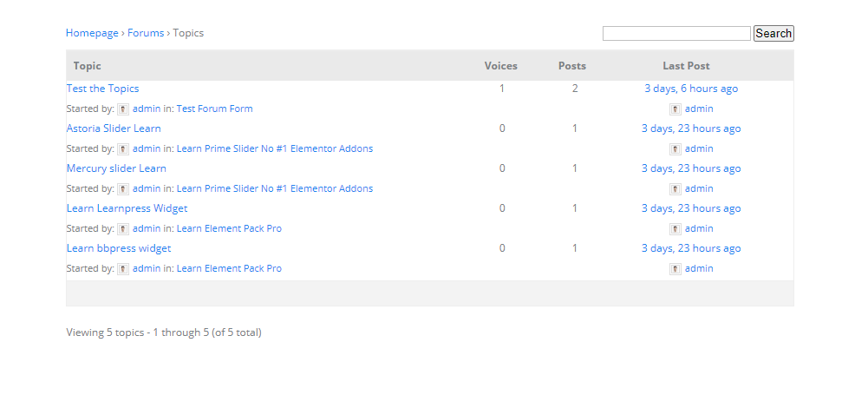The height and width of the screenshot is (395, 868).
Task: Click last post avatar for Test the Topics
Action: tap(675, 109)
